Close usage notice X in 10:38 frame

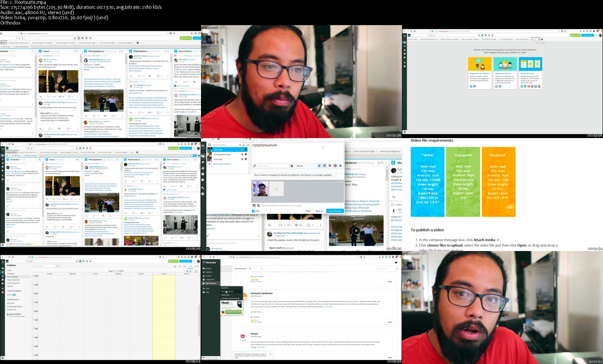click(x=270, y=354)
